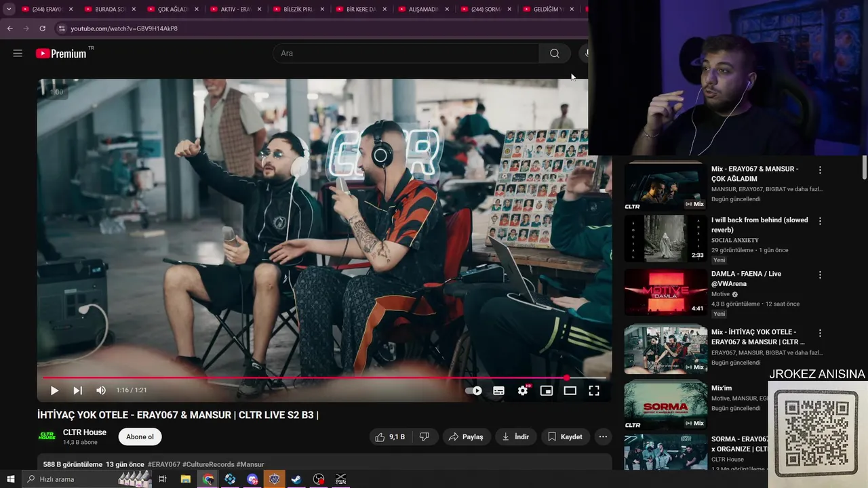The width and height of the screenshot is (868, 488).
Task: Switch to the BİLEZİK PIRL tab
Action: click(x=298, y=9)
